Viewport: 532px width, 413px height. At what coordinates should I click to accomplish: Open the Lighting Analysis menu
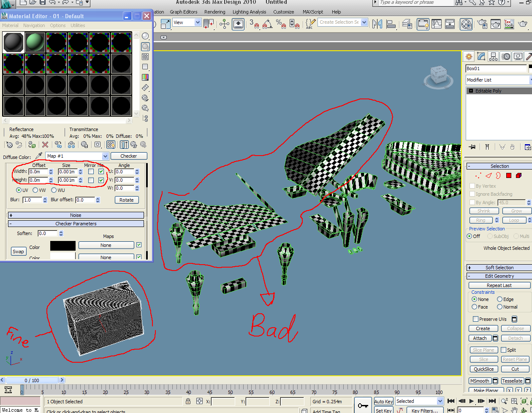(249, 12)
